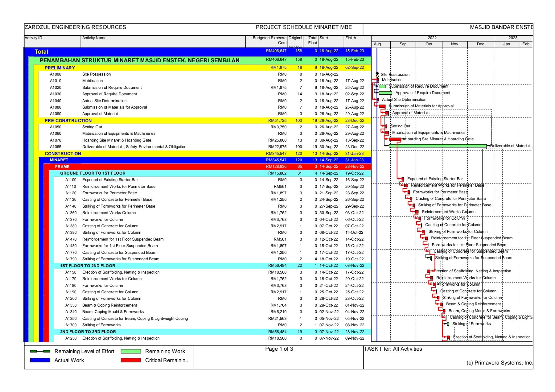Screen dimensions: 555x392
Task: Click the Remaining Level of Effort legend icon
Action: (x=40, y=351)
